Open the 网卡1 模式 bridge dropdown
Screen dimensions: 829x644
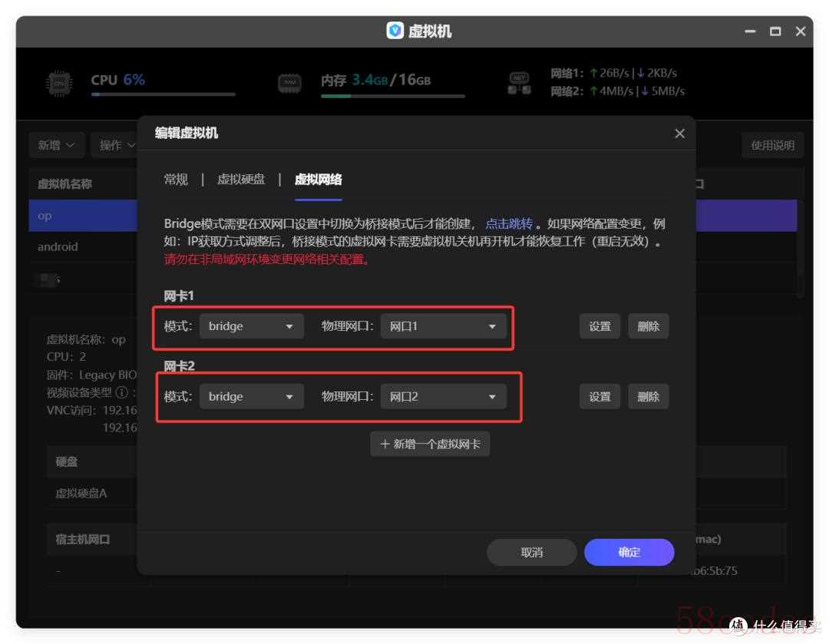[251, 326]
